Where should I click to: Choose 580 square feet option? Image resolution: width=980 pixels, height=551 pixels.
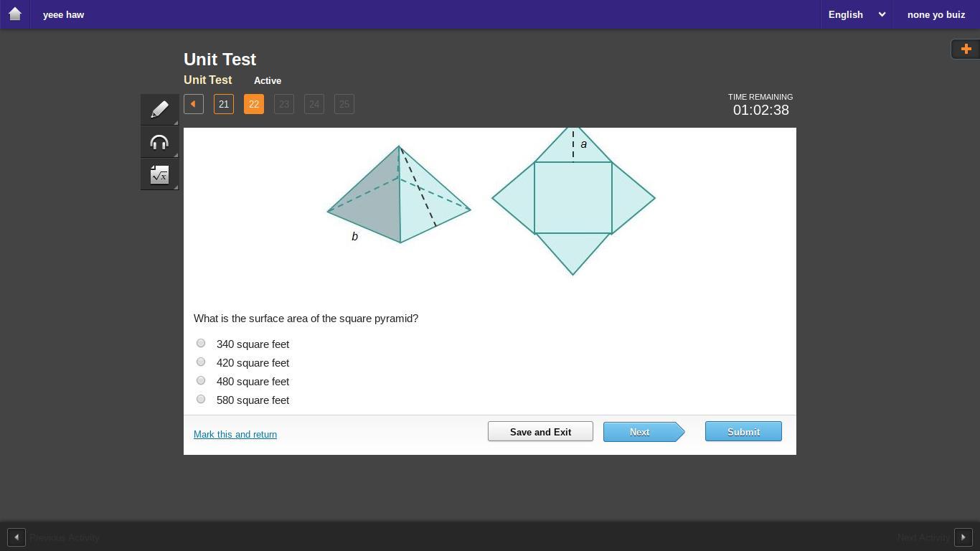[x=201, y=399]
